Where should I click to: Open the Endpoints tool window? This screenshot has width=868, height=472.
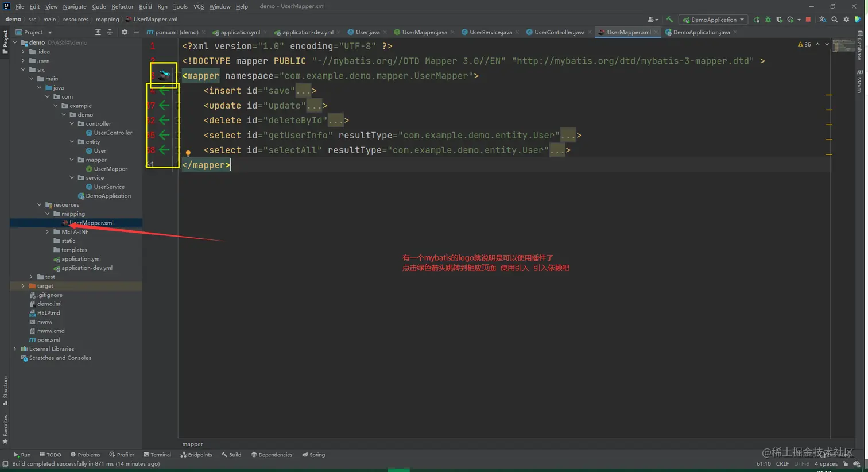pyautogui.click(x=196, y=455)
